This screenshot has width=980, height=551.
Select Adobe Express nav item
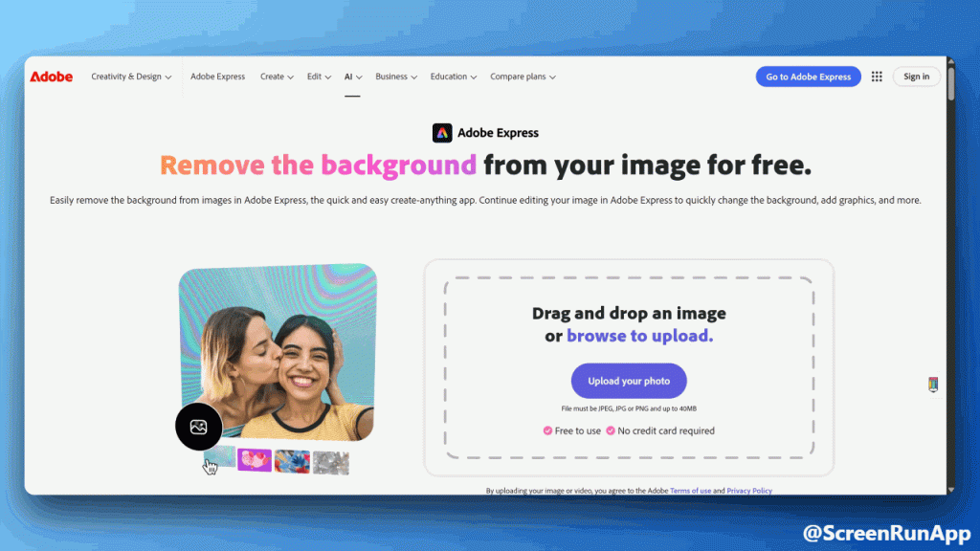coord(217,77)
